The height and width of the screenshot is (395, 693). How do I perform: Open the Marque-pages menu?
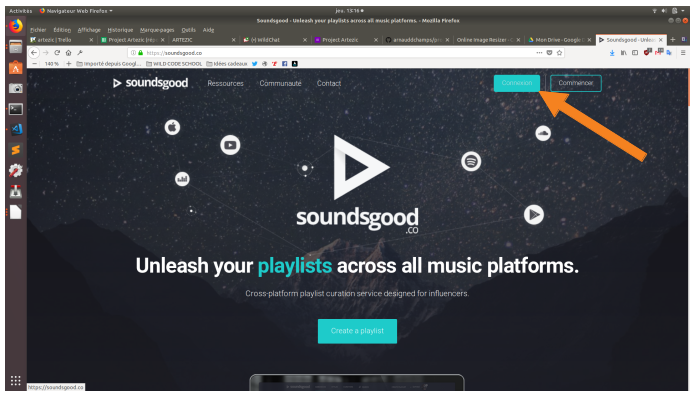click(157, 30)
